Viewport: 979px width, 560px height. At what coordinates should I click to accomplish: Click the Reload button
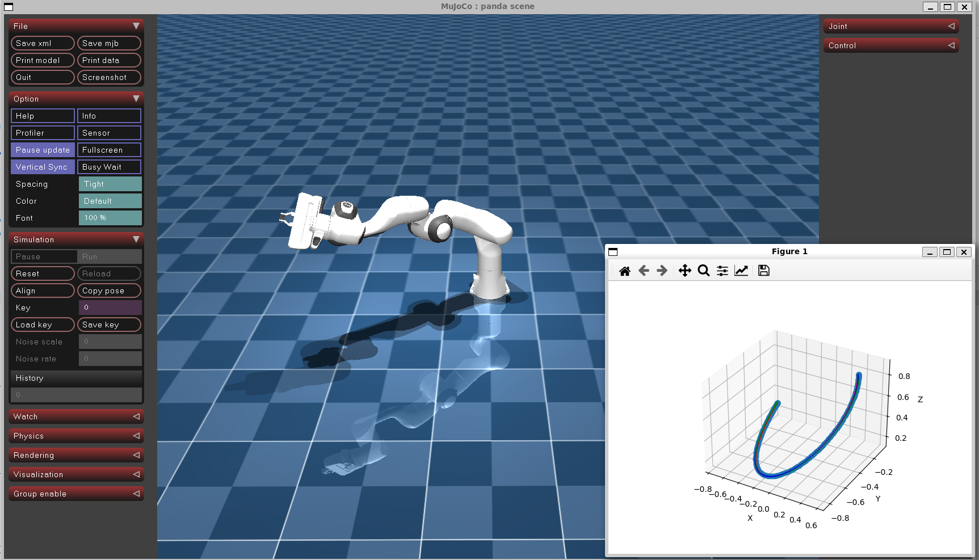tap(109, 273)
